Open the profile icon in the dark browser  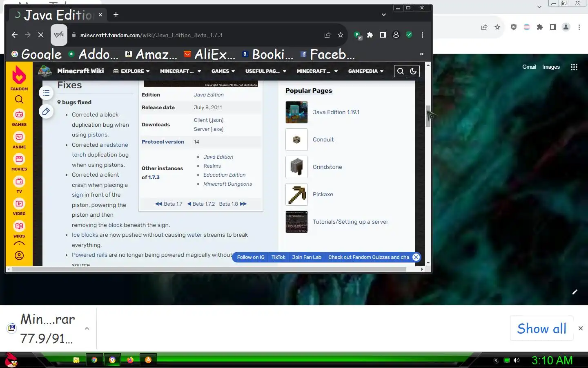(x=396, y=35)
